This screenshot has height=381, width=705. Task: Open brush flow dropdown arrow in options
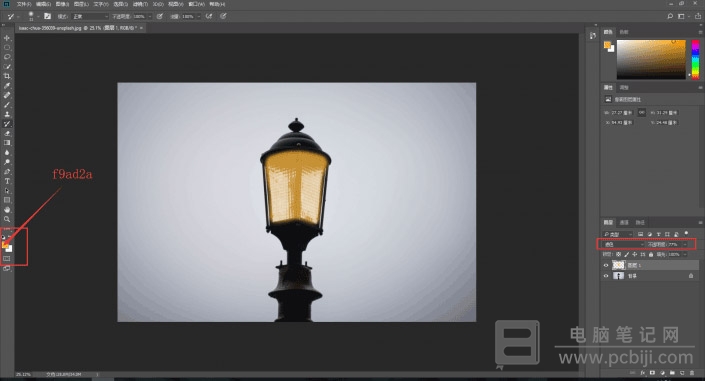click(x=199, y=16)
